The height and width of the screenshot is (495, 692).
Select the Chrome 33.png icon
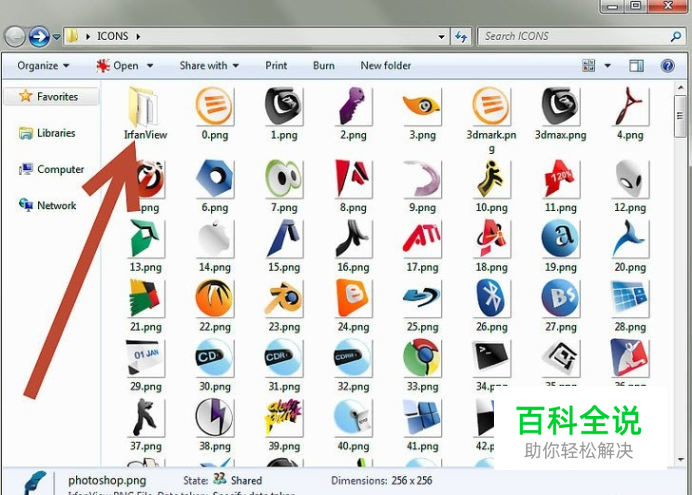pyautogui.click(x=422, y=358)
